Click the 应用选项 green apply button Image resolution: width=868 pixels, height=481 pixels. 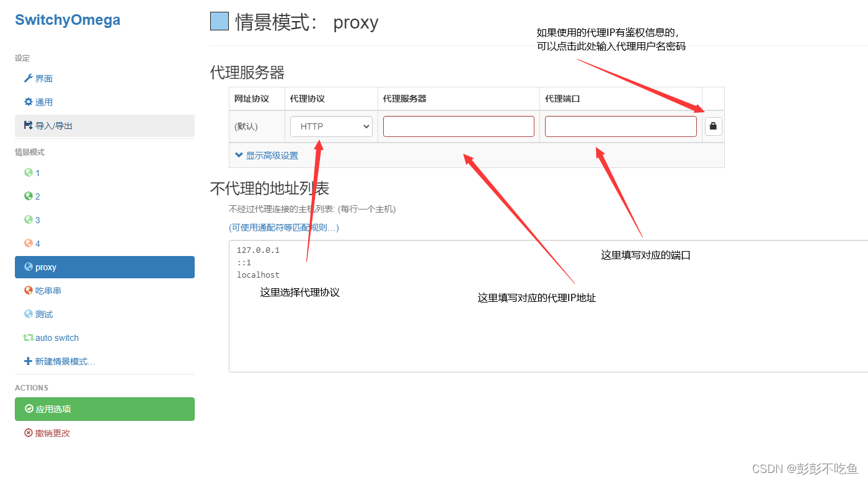point(104,409)
